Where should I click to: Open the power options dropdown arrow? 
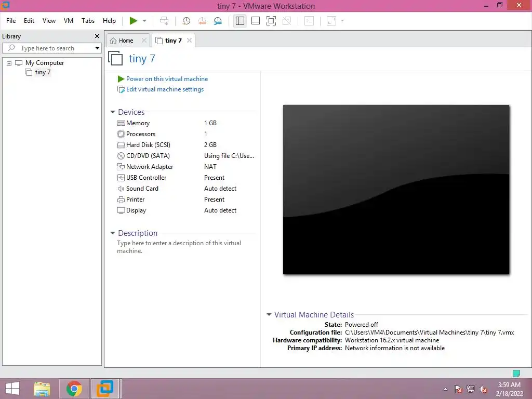click(x=144, y=21)
